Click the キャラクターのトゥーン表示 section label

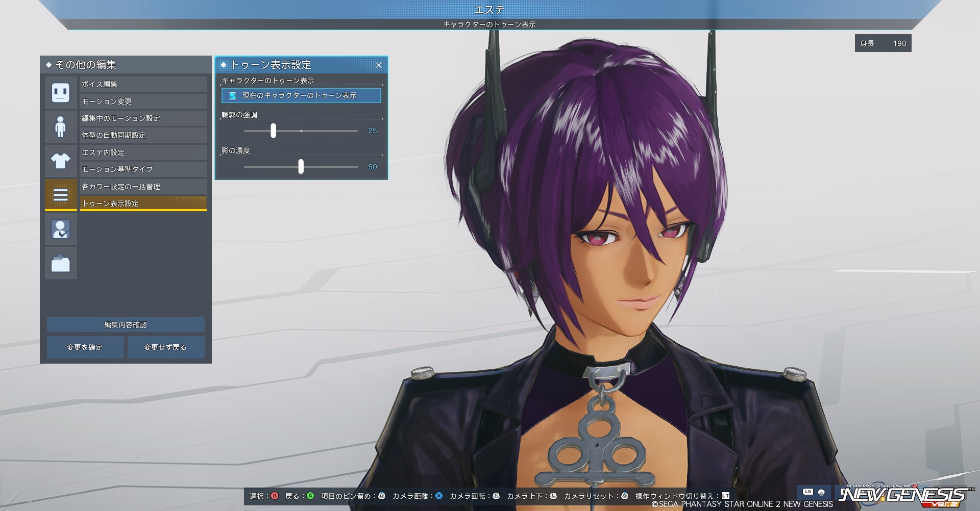pos(268,81)
